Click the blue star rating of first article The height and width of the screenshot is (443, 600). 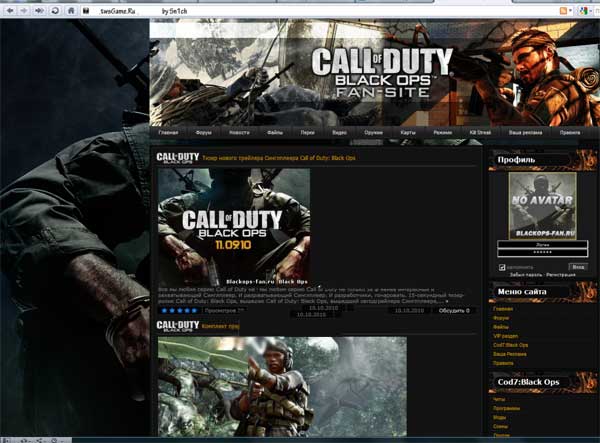point(179,311)
